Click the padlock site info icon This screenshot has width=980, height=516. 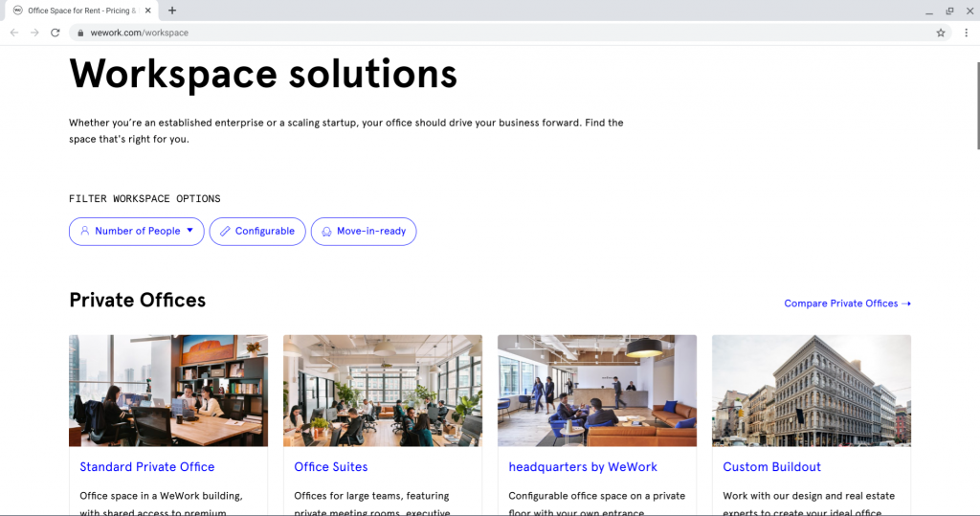[80, 33]
